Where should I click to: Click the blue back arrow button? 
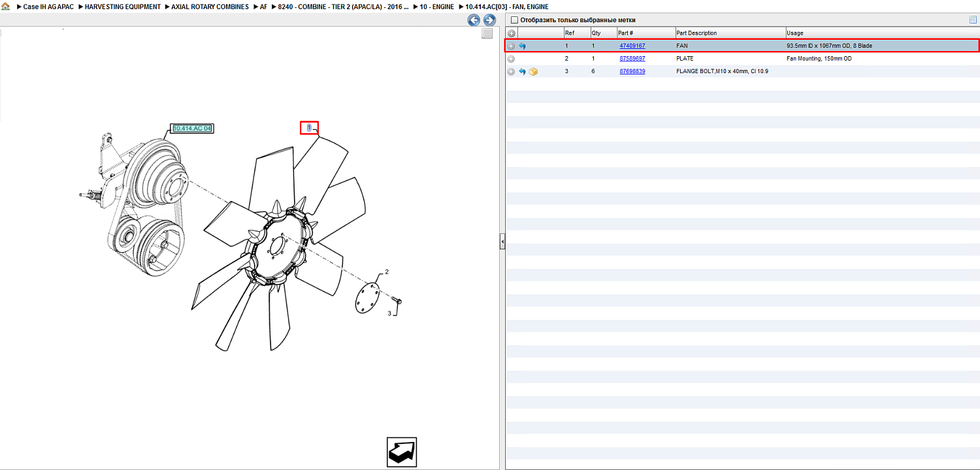click(474, 20)
